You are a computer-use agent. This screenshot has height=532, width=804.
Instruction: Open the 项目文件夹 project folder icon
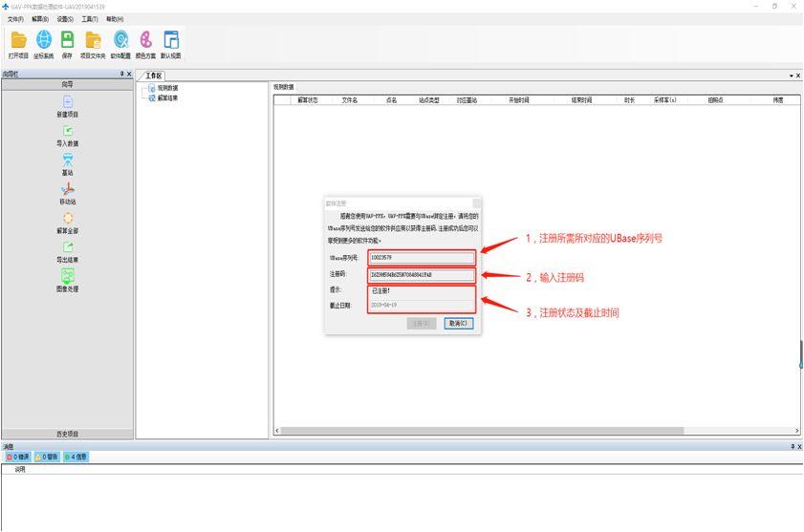(94, 40)
